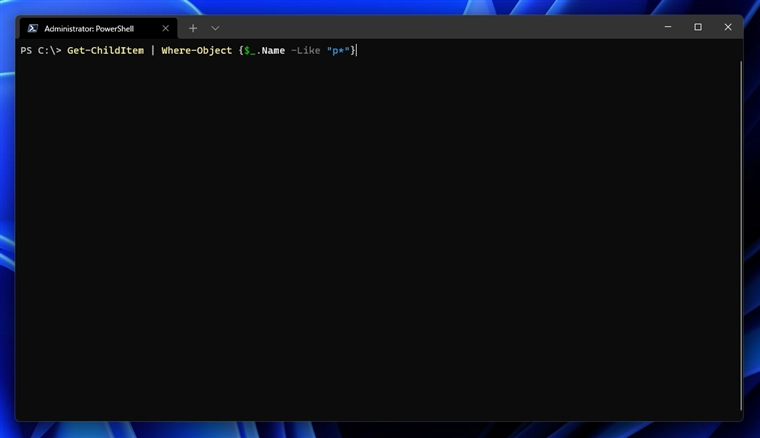Close the Administrator: PowerShell tab

click(x=165, y=29)
